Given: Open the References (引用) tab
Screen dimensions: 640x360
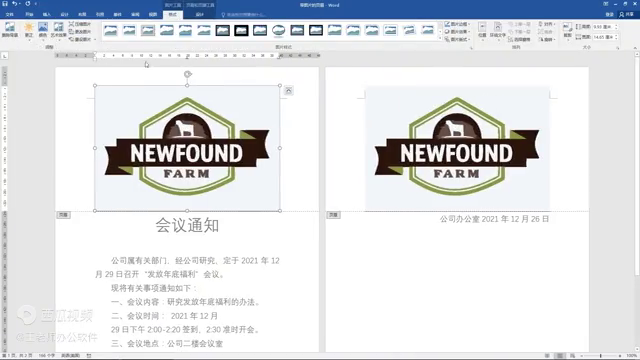Looking at the screenshot, I should point(100,15).
